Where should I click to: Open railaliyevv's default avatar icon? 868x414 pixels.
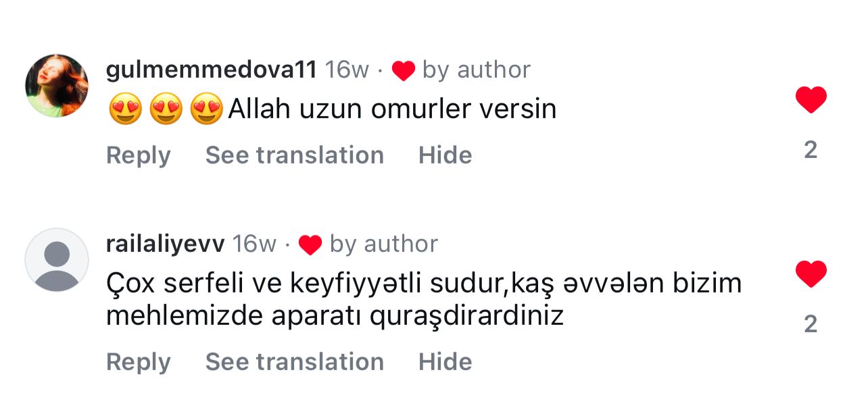point(57,260)
